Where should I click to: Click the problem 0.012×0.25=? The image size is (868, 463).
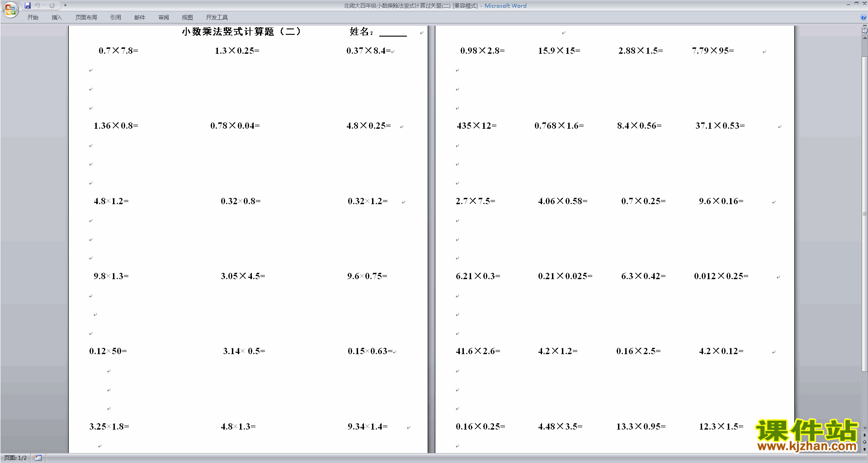[721, 276]
